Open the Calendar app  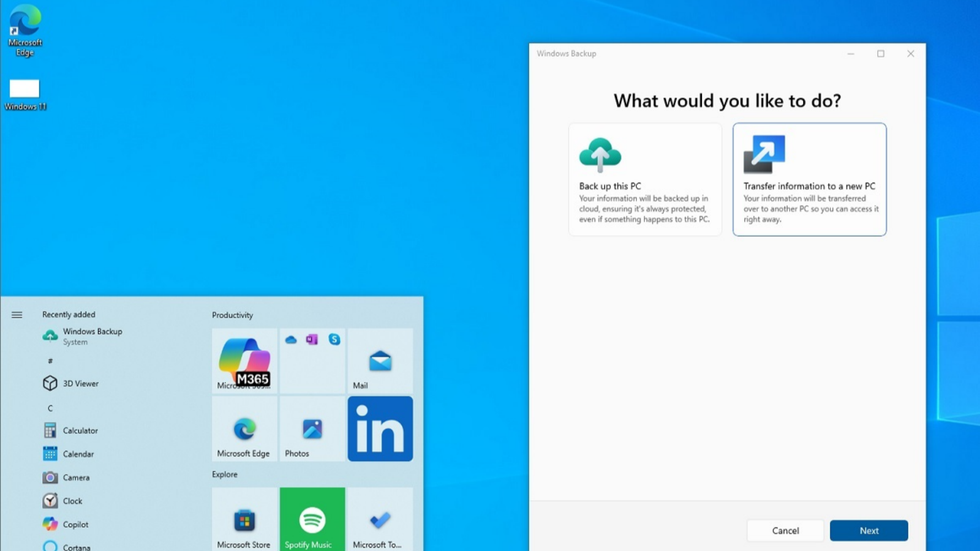point(78,454)
